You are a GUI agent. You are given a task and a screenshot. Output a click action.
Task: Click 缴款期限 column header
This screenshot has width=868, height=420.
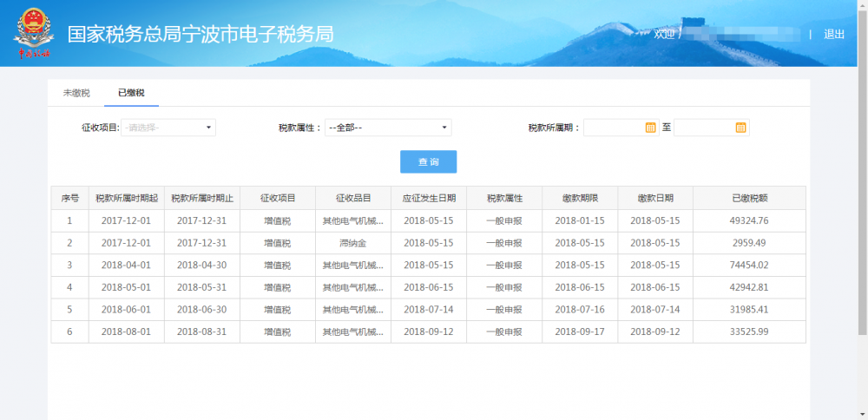point(580,198)
